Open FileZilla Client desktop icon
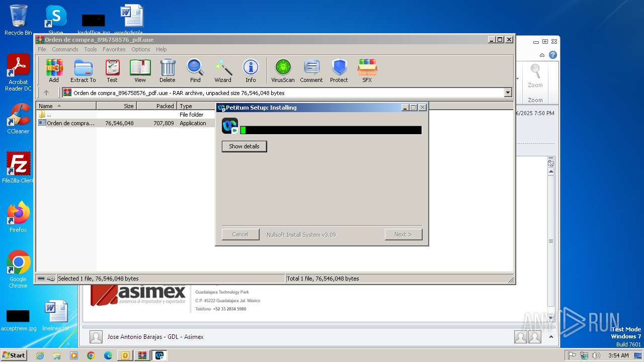This screenshot has width=644, height=362. pyautogui.click(x=18, y=167)
